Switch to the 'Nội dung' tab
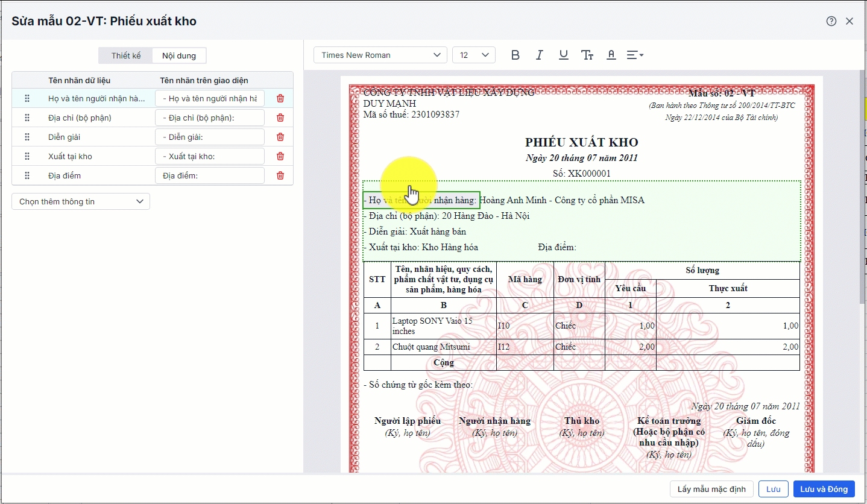The image size is (867, 504). pyautogui.click(x=179, y=55)
